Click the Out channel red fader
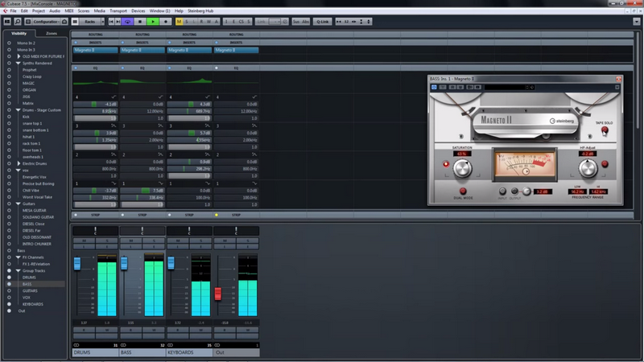The image size is (644, 362). click(x=218, y=294)
